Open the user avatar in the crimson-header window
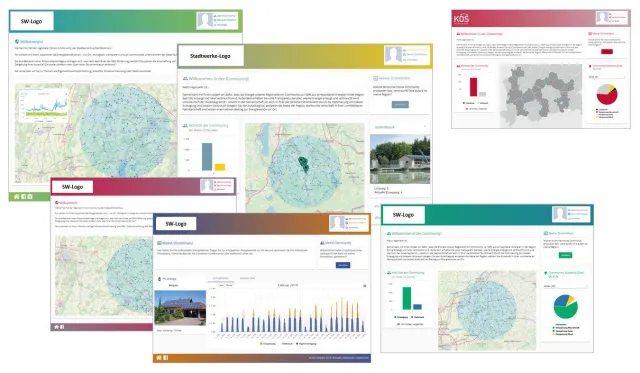Viewport: 640px width, 373px height. (207, 186)
